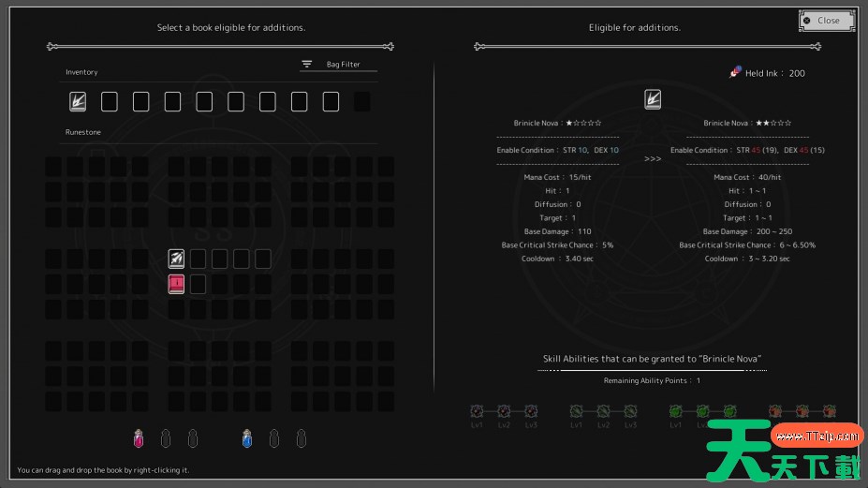Open the Bag Filter dropdown

339,65
